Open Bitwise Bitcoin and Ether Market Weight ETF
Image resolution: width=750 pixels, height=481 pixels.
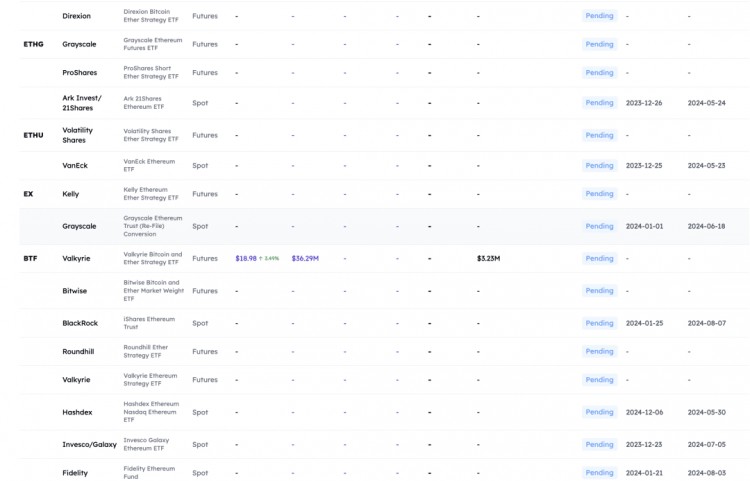pos(154,291)
